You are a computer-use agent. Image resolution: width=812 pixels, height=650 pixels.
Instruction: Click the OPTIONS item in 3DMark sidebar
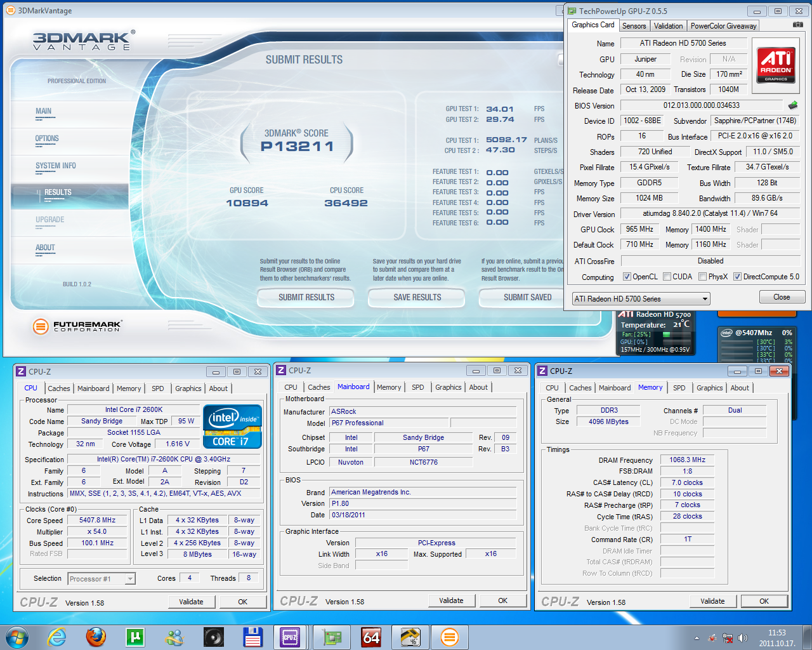click(x=47, y=138)
